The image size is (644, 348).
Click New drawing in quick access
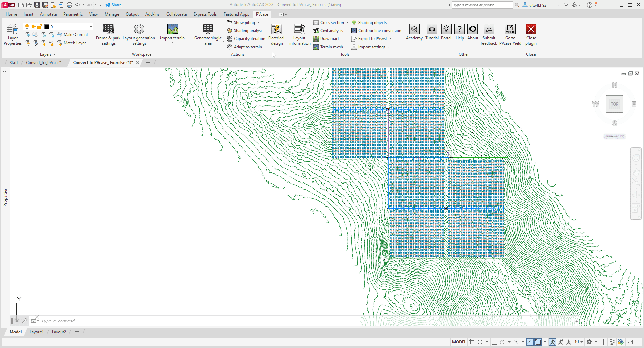[x=21, y=5]
